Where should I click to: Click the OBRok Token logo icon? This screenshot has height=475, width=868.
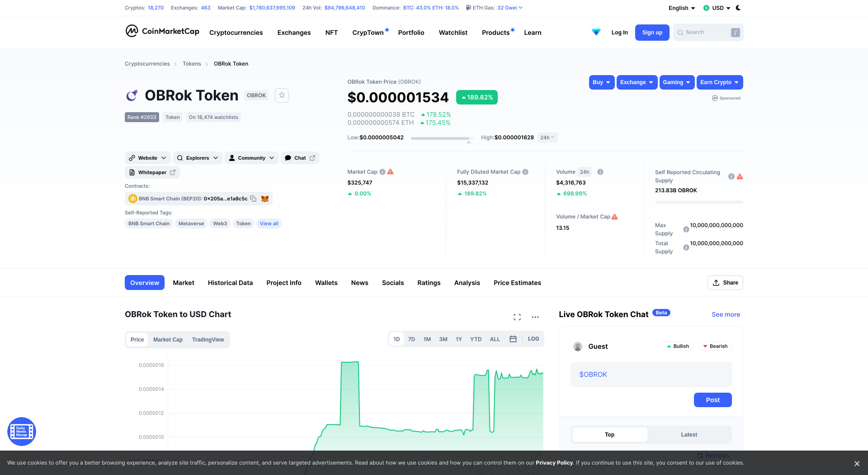click(132, 95)
